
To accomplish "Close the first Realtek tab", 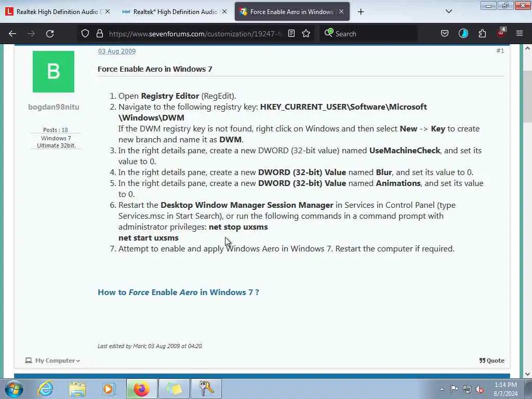I will coord(108,11).
